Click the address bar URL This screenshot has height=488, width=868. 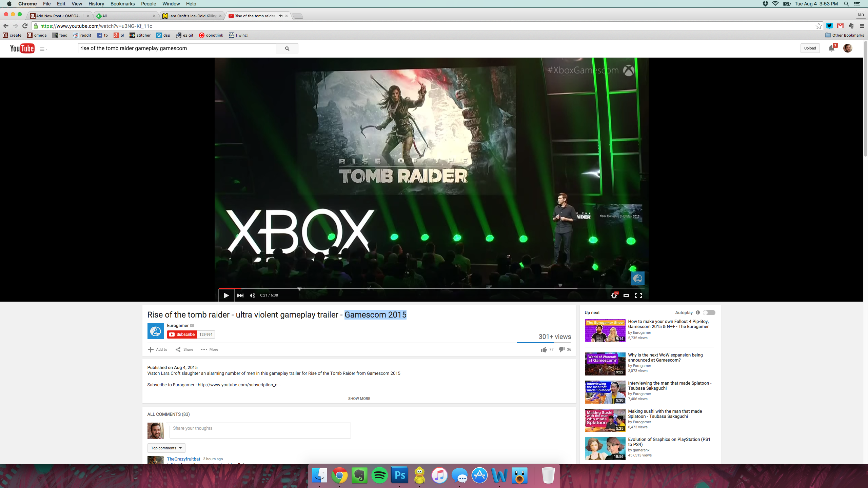click(x=96, y=26)
